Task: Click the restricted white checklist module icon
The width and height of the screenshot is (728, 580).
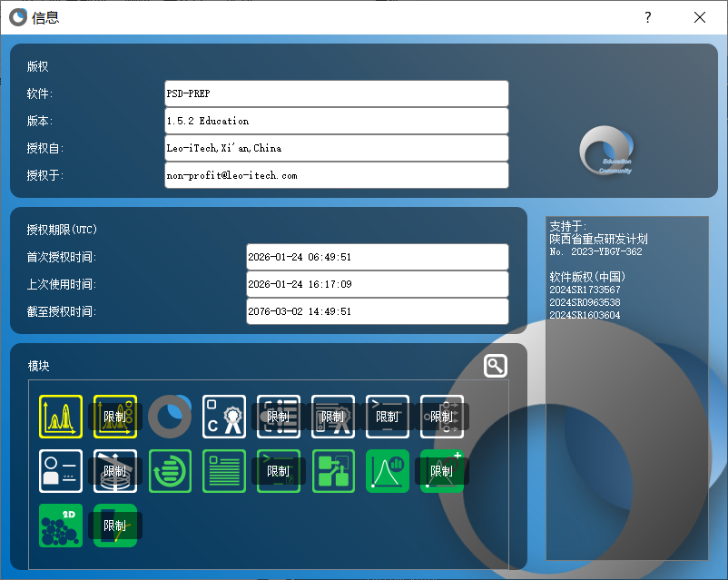Action: click(279, 417)
